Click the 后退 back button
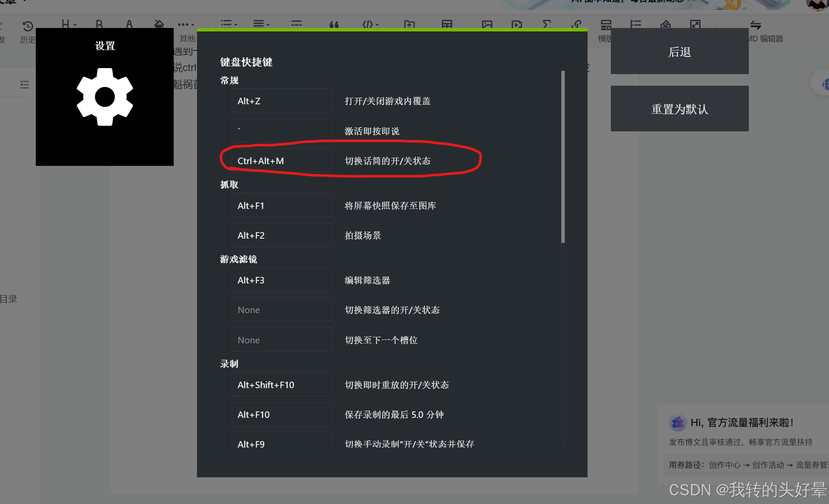Image resolution: width=829 pixels, height=504 pixels. (x=679, y=52)
